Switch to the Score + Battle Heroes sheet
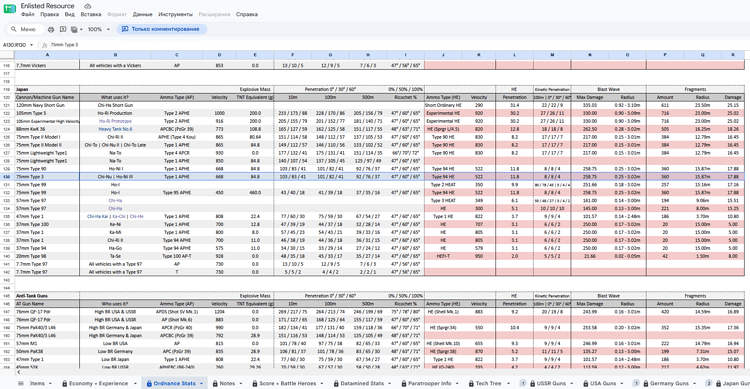750x389 pixels. [287, 383]
